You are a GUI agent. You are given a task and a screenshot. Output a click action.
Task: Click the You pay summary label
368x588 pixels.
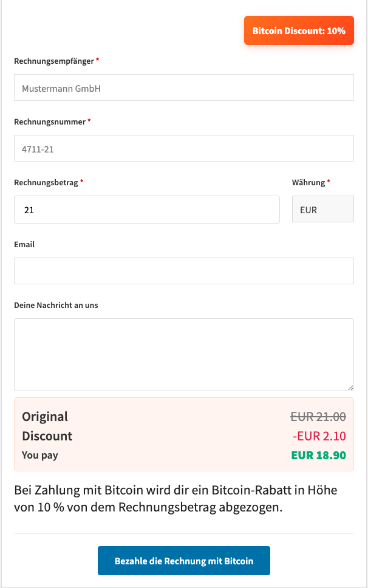[x=40, y=455]
